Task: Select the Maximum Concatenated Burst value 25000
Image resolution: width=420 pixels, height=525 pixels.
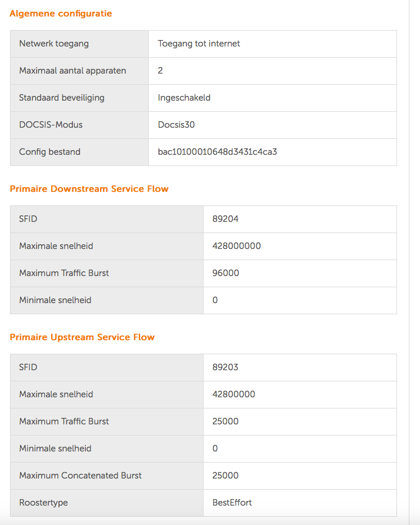Action: pyautogui.click(x=225, y=476)
